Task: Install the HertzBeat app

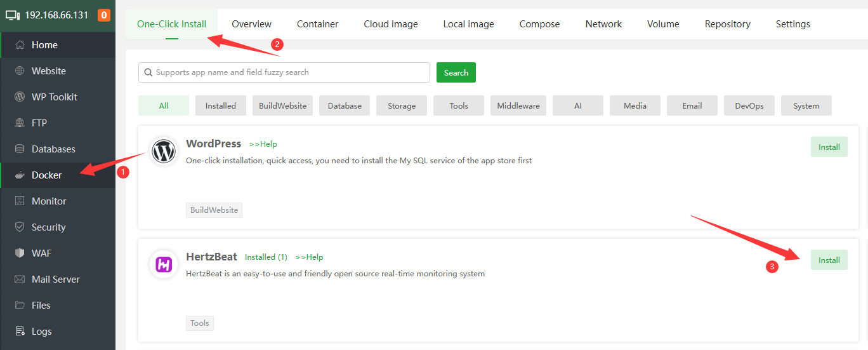Action: [x=829, y=260]
